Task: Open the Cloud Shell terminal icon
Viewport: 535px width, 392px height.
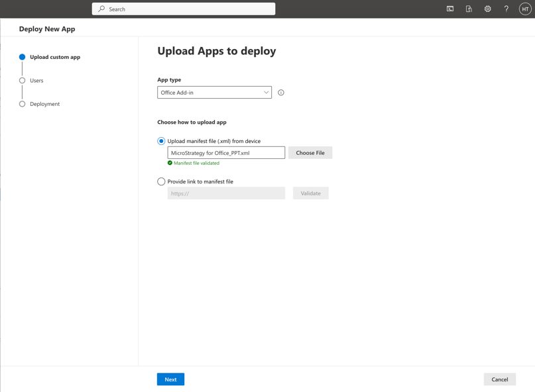Action: tap(450, 9)
